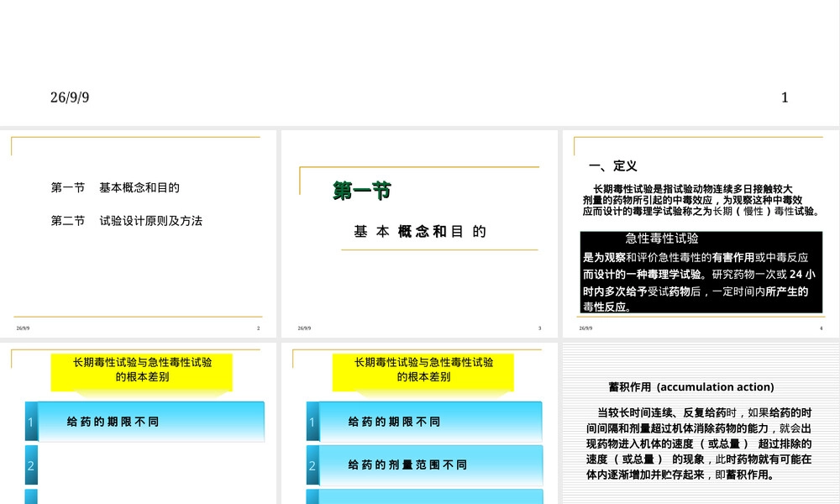This screenshot has width=840, height=504.
Task: Click date 26/9/9 on first slide
Action: click(x=70, y=97)
